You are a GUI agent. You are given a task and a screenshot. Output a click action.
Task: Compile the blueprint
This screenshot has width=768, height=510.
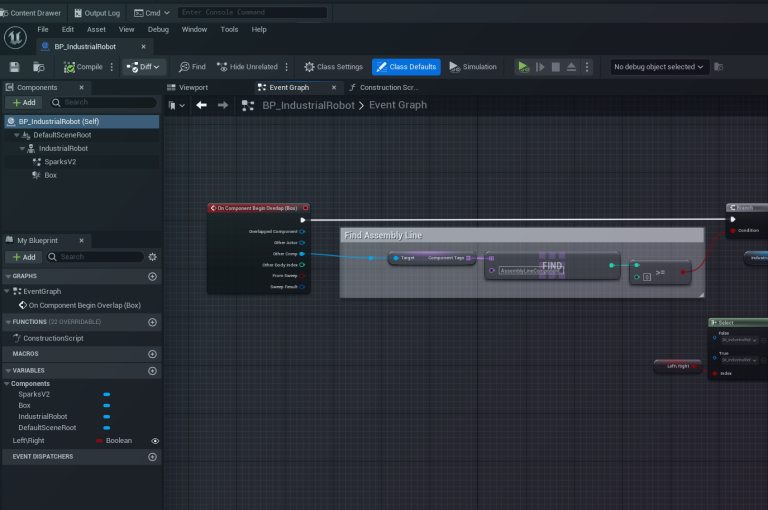pyautogui.click(x=83, y=67)
